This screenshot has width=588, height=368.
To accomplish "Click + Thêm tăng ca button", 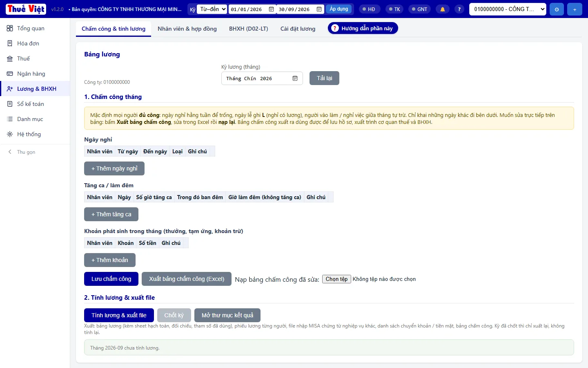I will tap(111, 214).
